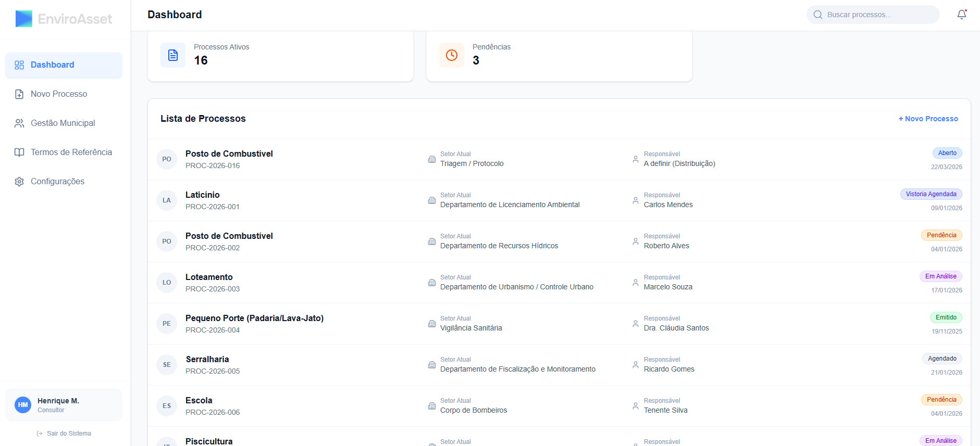The width and height of the screenshot is (980, 446).
Task: Click the Processos Ativos document icon
Action: pos(173,55)
